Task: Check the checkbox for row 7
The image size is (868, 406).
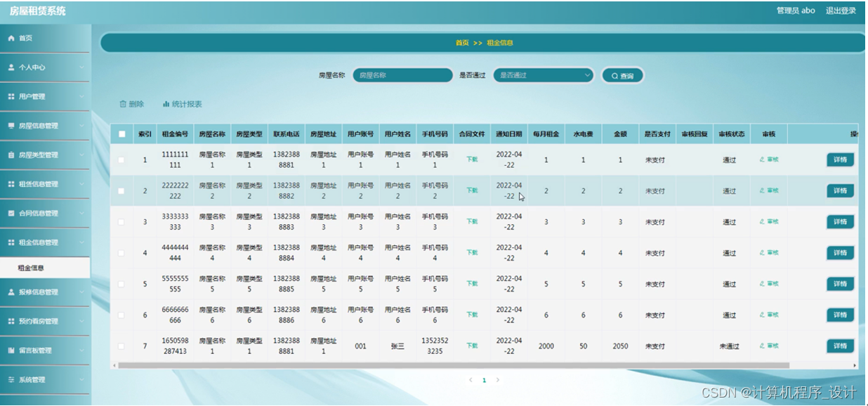Action: tap(121, 346)
